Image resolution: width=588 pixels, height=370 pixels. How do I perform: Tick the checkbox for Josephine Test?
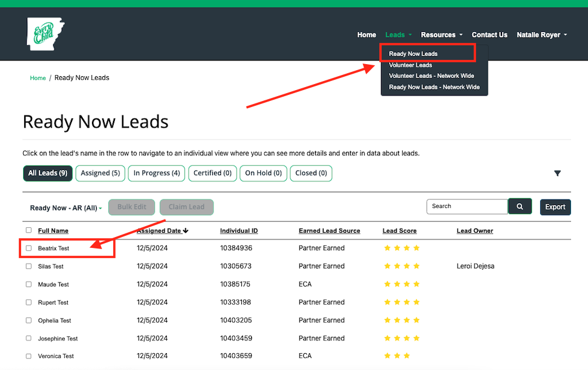click(x=28, y=338)
